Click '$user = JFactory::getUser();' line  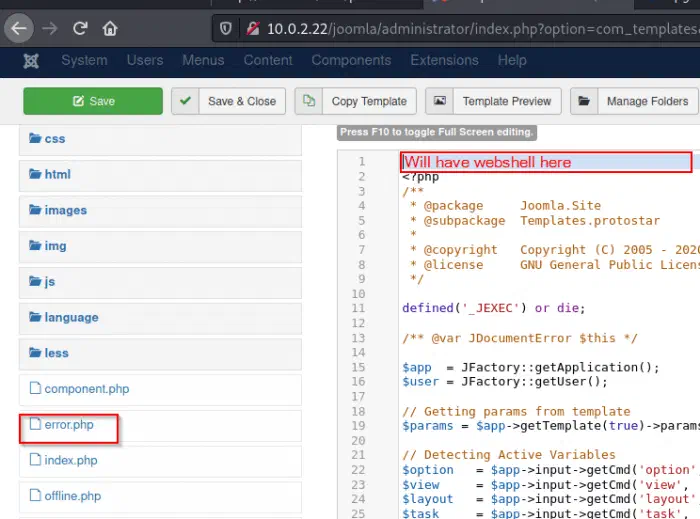pos(504,382)
